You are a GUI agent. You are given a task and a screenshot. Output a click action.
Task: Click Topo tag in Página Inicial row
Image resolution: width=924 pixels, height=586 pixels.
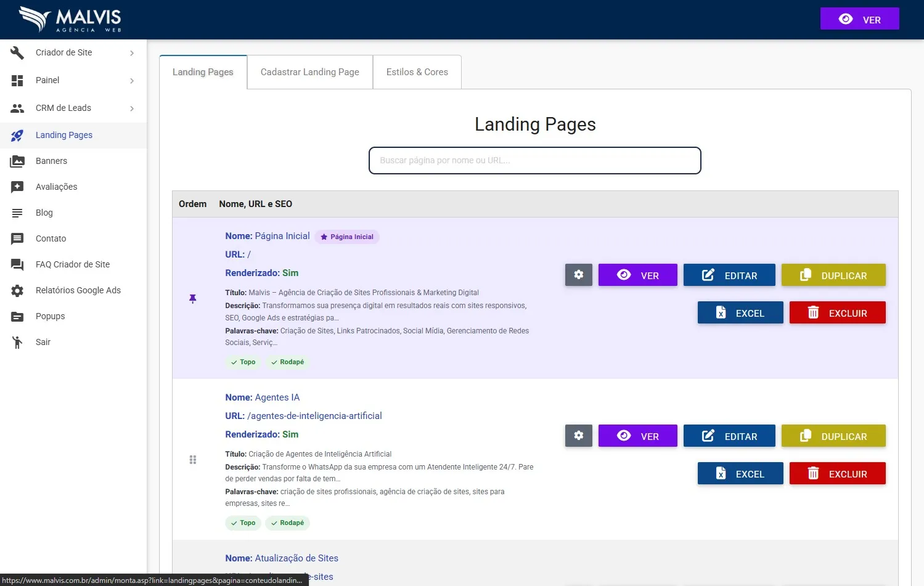243,362
